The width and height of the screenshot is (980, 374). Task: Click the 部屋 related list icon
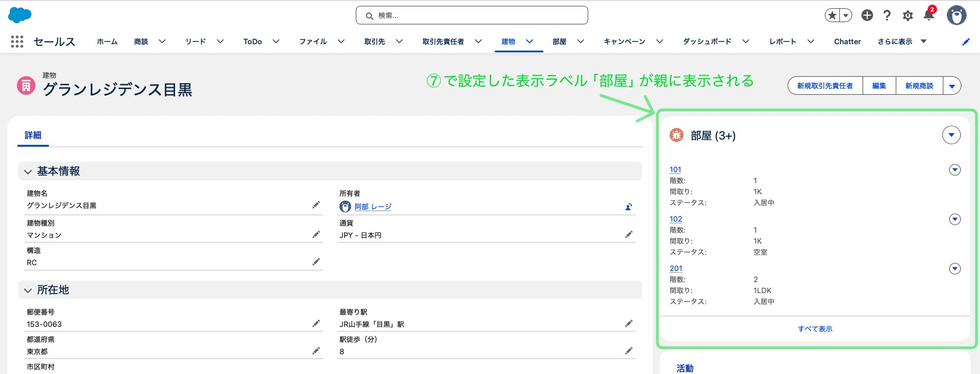(x=677, y=135)
